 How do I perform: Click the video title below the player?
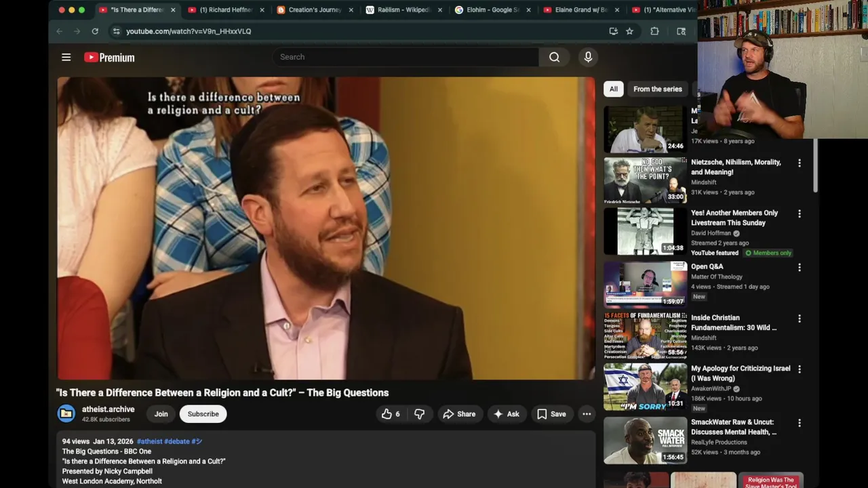point(222,392)
